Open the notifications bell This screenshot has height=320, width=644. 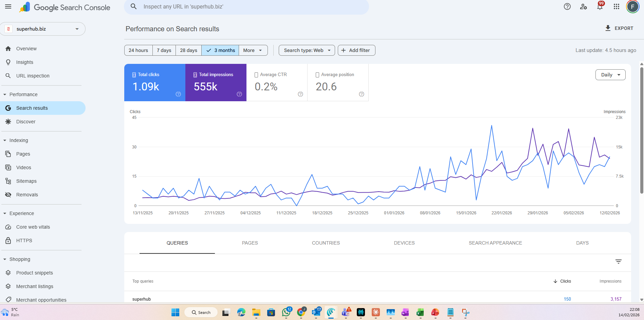pyautogui.click(x=600, y=6)
